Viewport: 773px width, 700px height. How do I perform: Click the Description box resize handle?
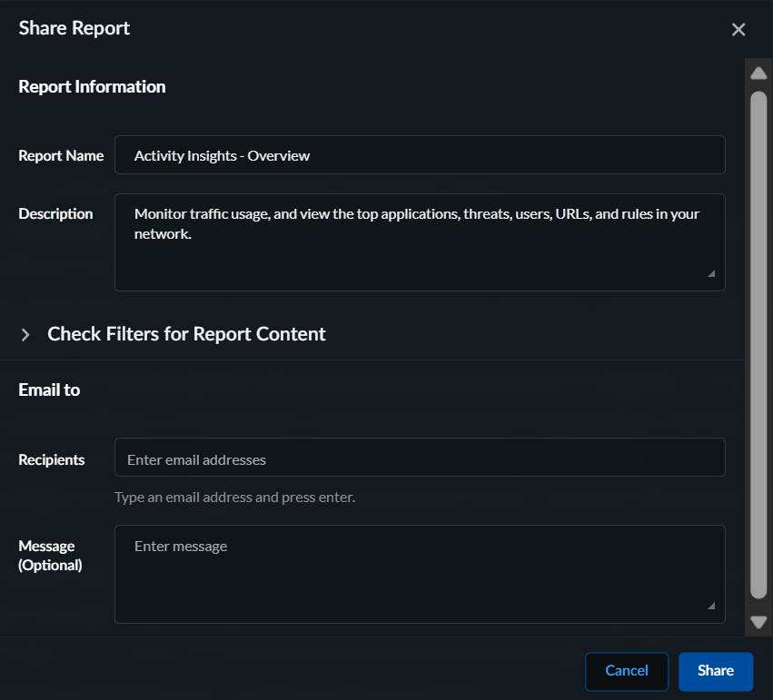[711, 273]
